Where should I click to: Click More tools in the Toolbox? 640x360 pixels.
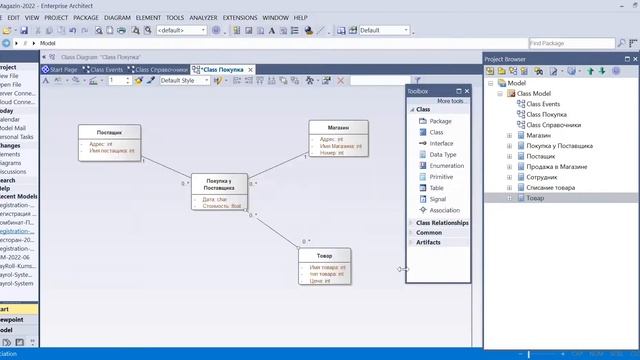pos(450,101)
